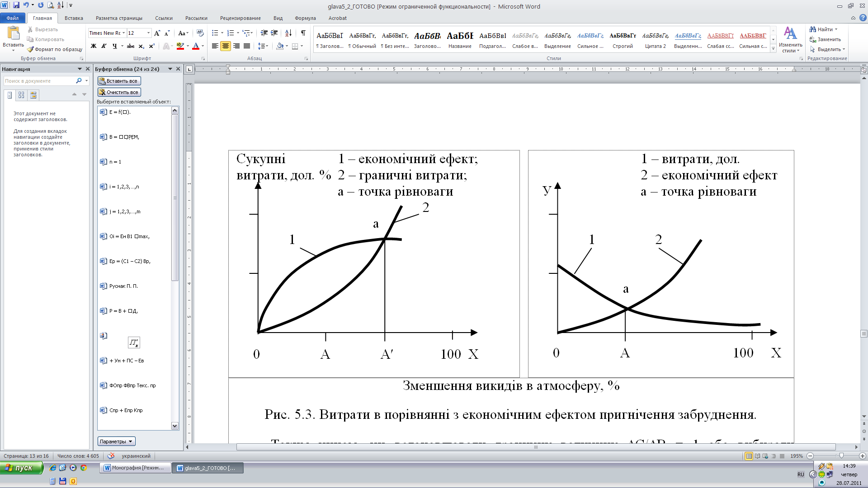Save document from quick access toolbar

(16, 5)
